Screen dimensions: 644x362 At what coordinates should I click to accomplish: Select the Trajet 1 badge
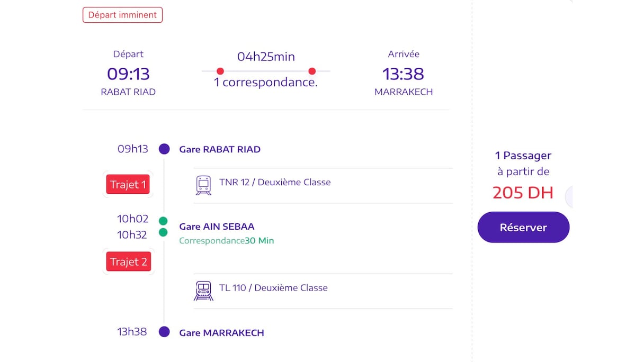128,185
